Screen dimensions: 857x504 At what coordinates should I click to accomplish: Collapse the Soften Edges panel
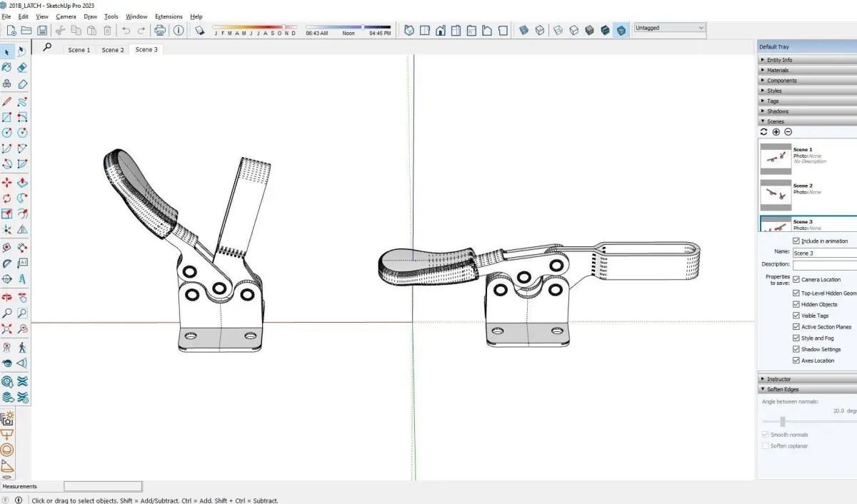[x=807, y=389]
